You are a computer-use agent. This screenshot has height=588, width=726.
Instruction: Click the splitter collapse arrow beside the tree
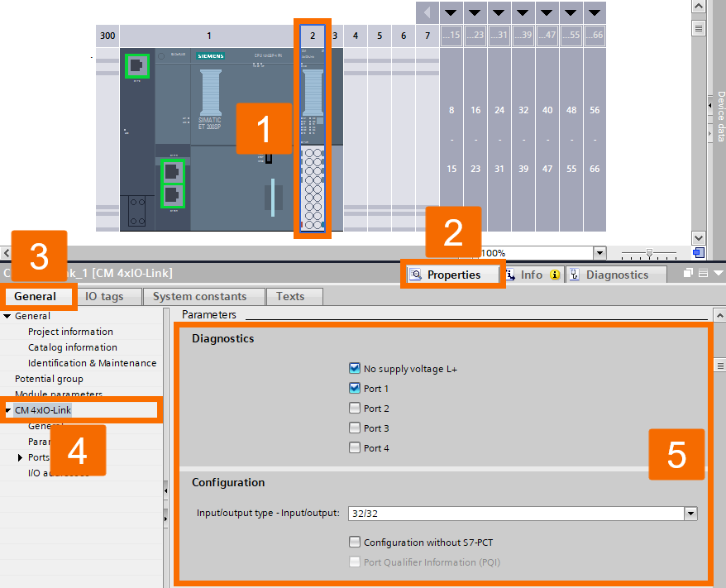165,490
